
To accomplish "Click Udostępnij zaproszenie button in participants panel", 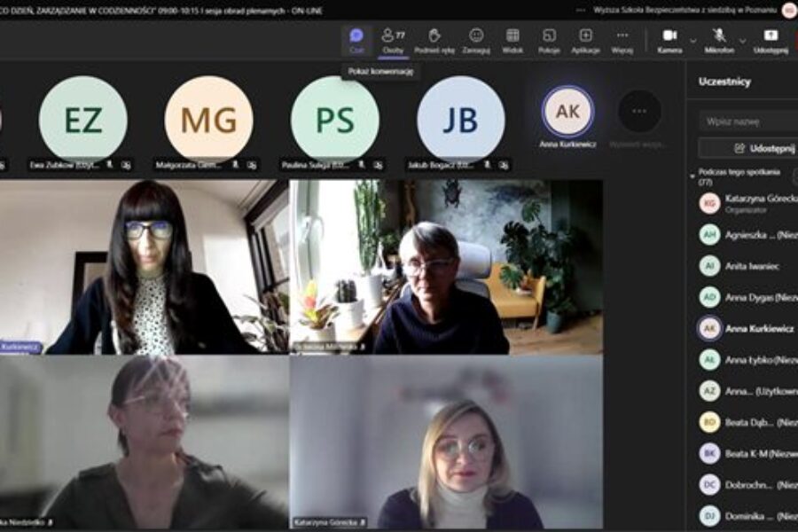I will (x=748, y=148).
